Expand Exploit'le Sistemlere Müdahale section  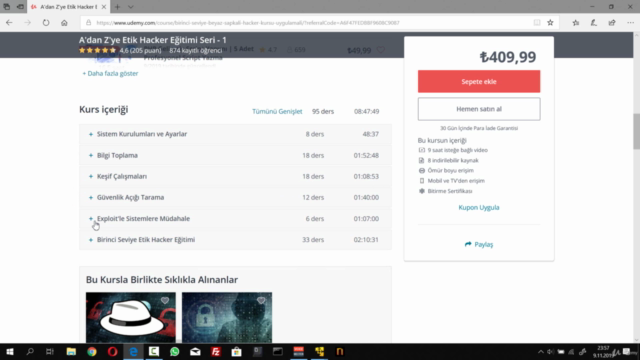(235, 218)
